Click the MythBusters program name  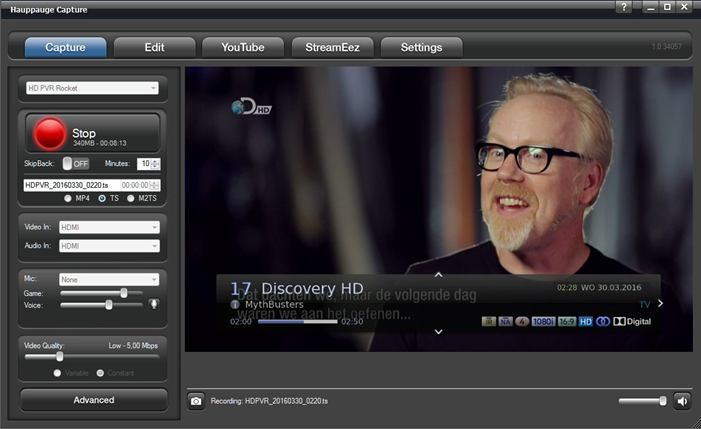274,304
